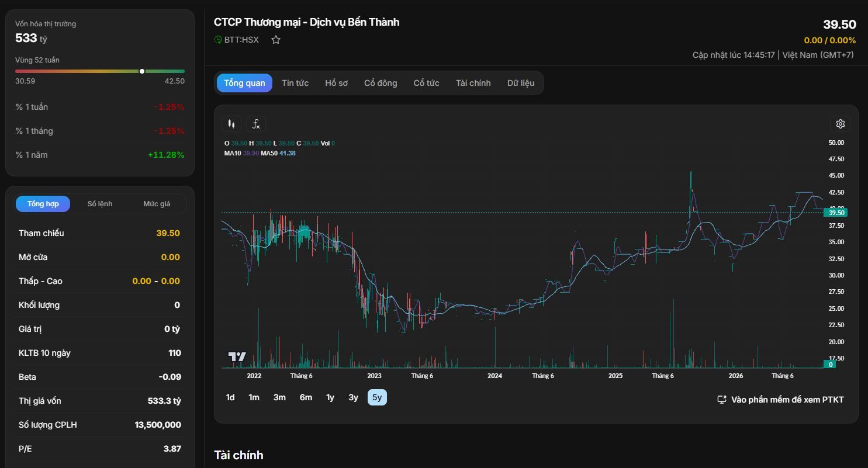Open the Tài chính tab
This screenshot has height=468, width=868.
click(473, 83)
